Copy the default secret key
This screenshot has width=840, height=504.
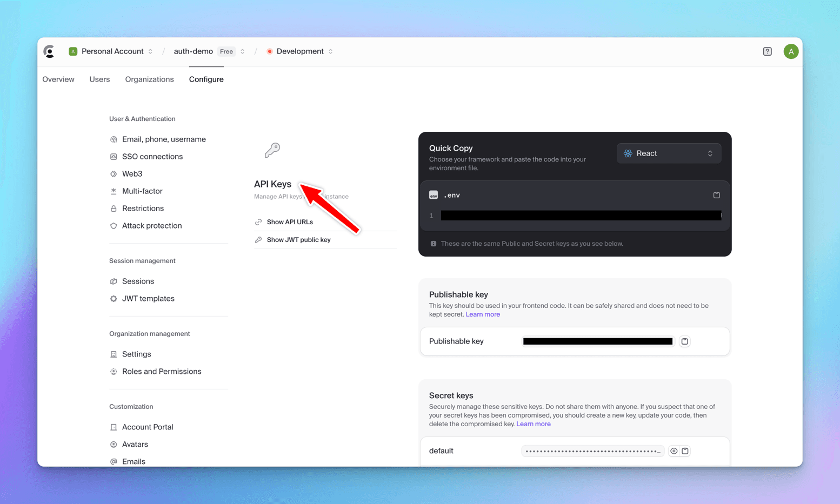pyautogui.click(x=685, y=451)
